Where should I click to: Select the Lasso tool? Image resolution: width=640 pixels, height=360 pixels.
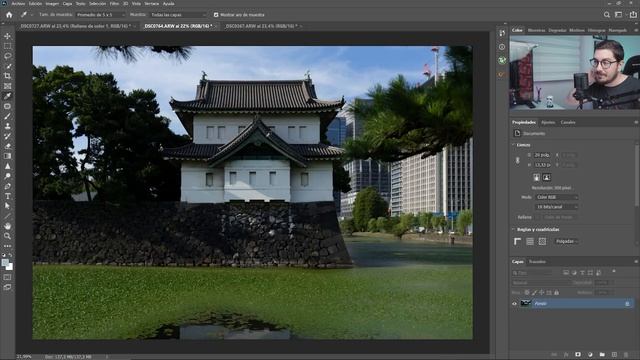point(7,56)
